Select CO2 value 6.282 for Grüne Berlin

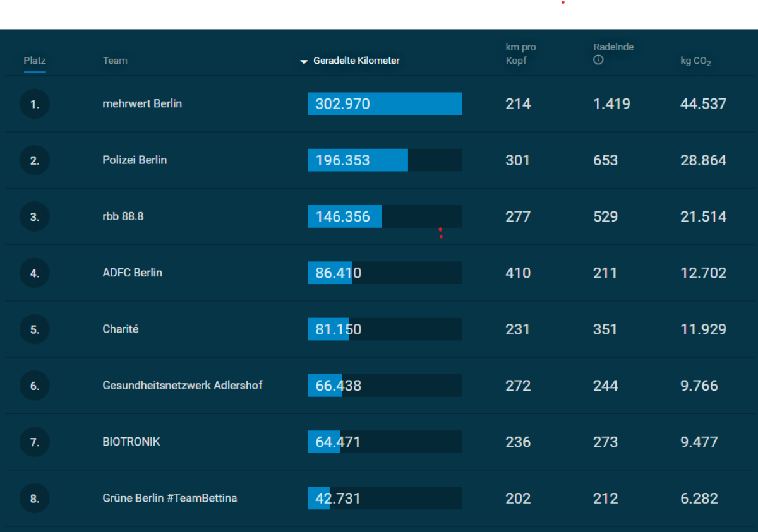699,499
